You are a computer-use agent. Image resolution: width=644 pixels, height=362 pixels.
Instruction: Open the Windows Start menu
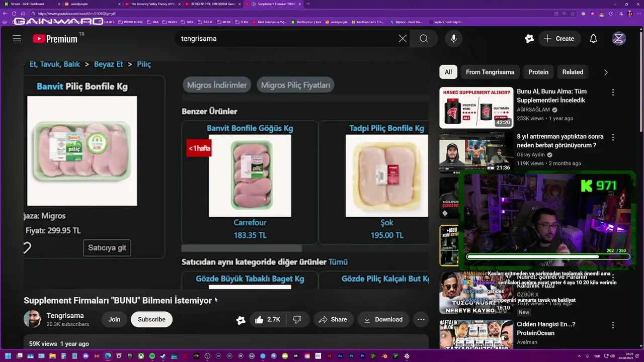pyautogui.click(x=8, y=356)
